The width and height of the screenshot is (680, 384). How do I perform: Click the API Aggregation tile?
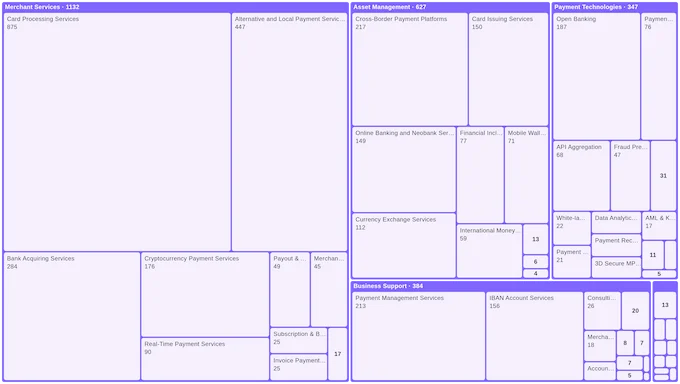coord(581,176)
